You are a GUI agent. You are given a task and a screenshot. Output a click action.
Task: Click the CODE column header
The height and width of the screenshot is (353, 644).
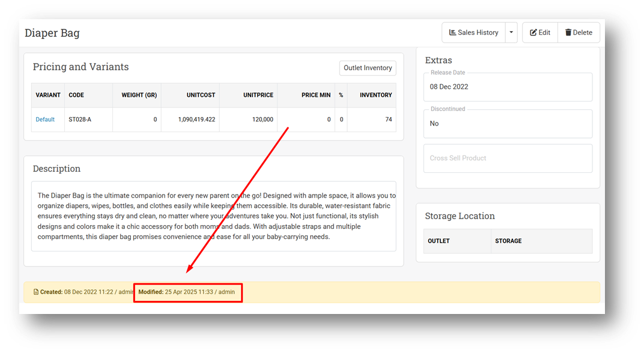tap(88, 95)
